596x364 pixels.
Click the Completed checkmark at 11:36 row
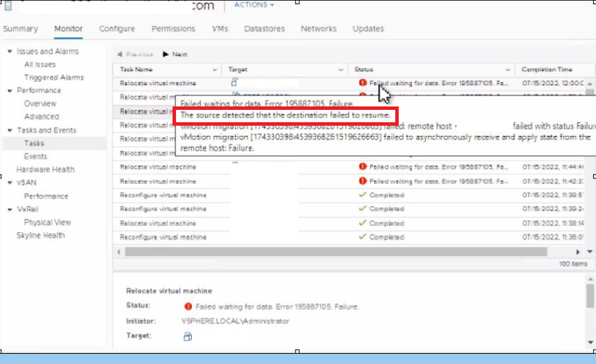362,236
